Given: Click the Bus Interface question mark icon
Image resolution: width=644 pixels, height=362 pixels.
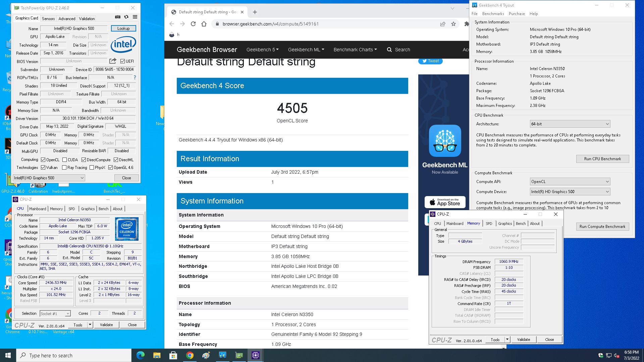Looking at the screenshot, I should [x=135, y=77].
